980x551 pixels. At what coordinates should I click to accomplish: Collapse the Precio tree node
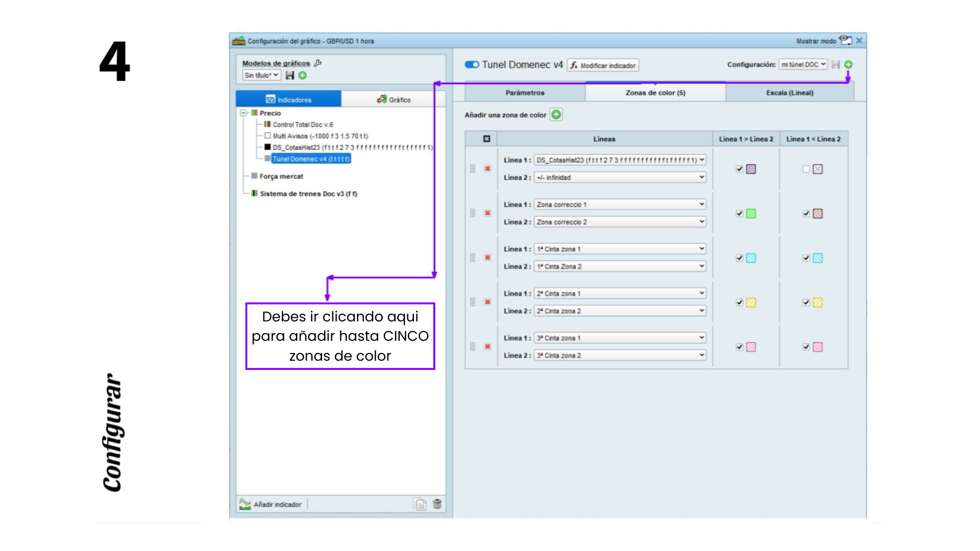[x=243, y=113]
